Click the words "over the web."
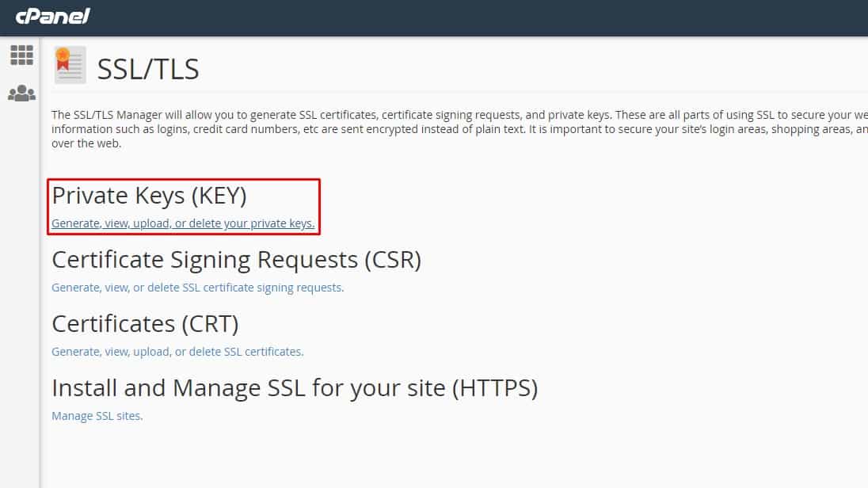 [x=86, y=143]
